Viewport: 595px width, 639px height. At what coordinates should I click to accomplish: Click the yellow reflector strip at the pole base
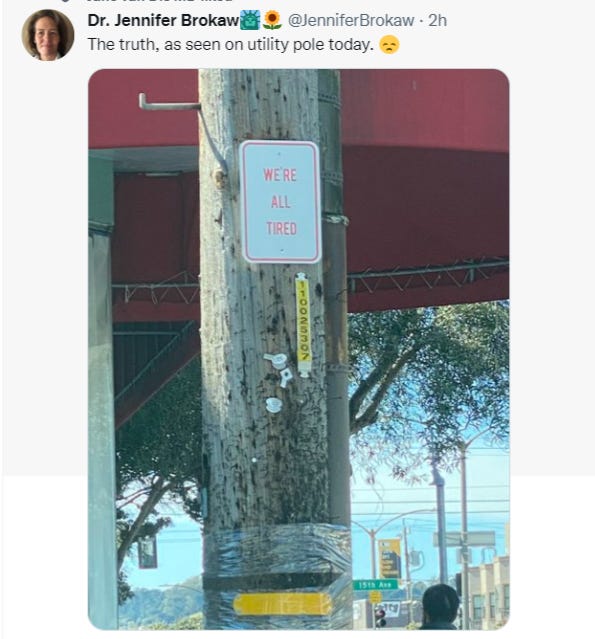pyautogui.click(x=282, y=604)
